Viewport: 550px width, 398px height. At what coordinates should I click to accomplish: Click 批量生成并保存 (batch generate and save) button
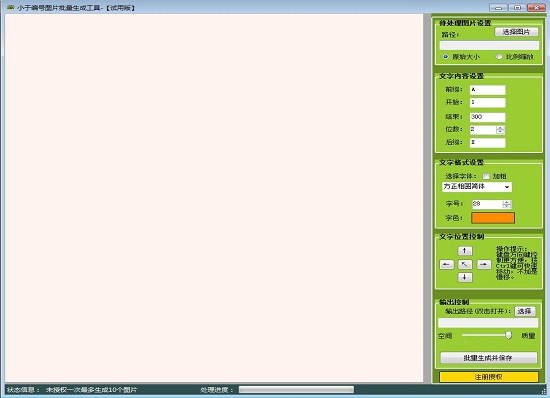click(489, 358)
